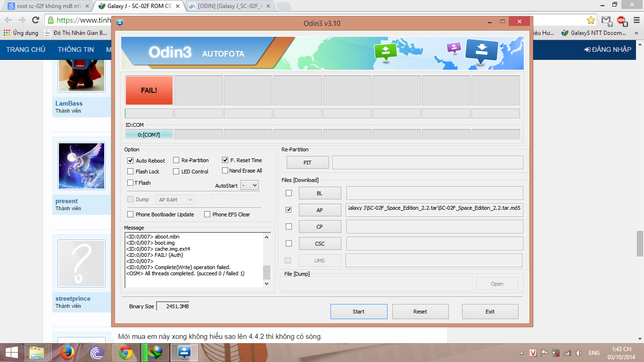Open the Ứng dụng apps shortcut
This screenshot has height=362, width=644.
pyautogui.click(x=21, y=33)
